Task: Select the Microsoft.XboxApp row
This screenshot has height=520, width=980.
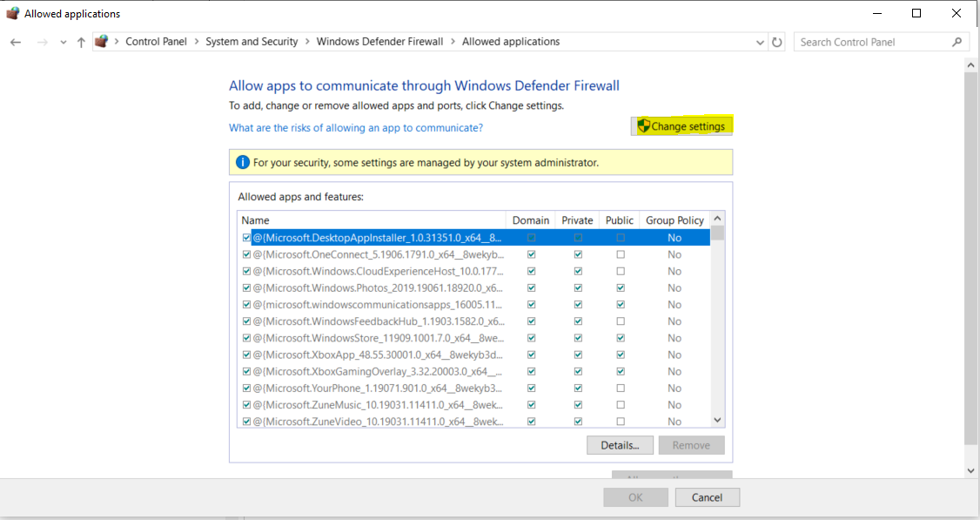Action: [x=475, y=355]
